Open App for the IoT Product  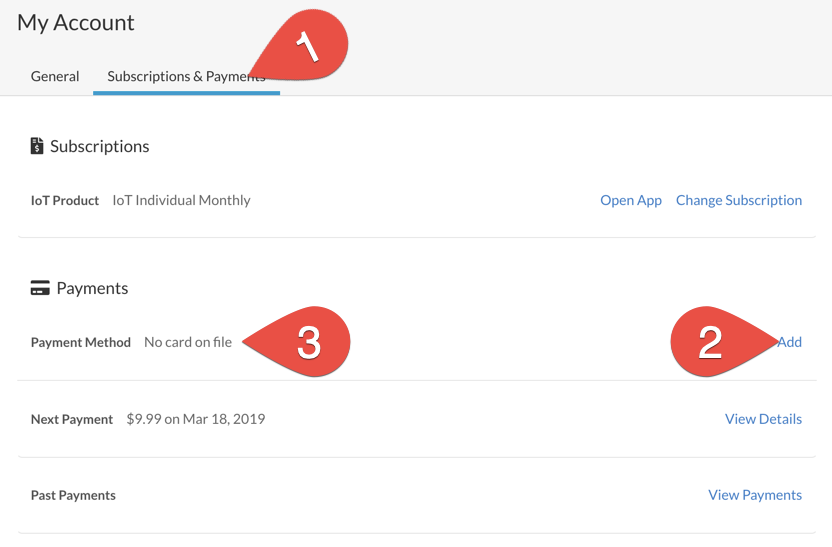(630, 200)
